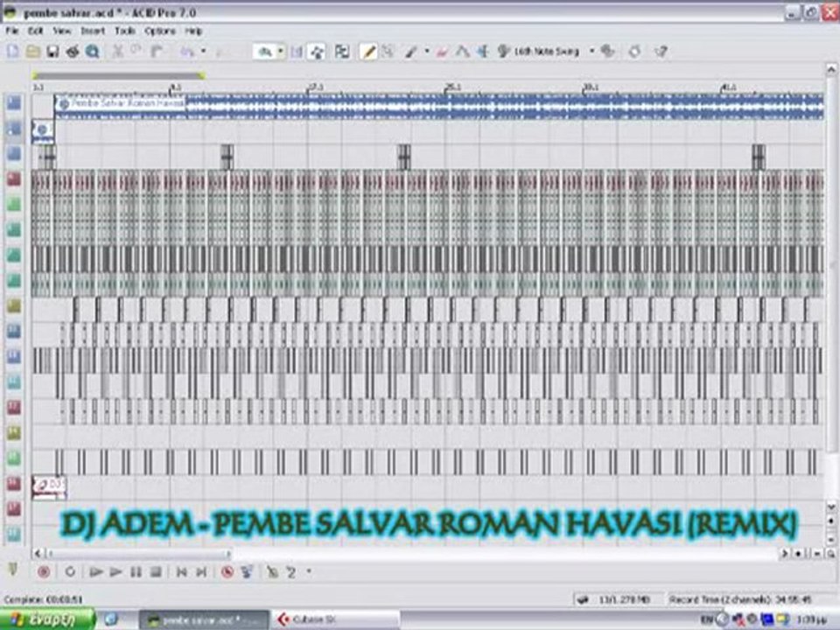Click the small event on the second track
The image size is (840, 630).
42,130
